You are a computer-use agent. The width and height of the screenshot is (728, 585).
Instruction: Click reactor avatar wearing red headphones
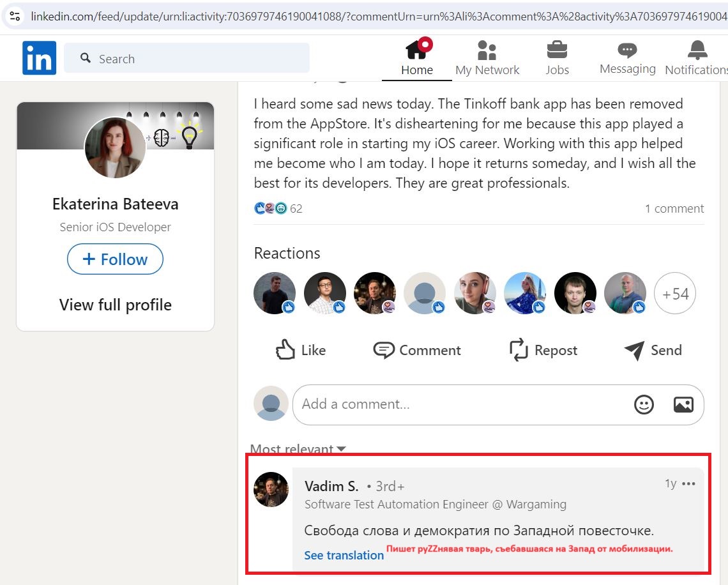click(474, 293)
